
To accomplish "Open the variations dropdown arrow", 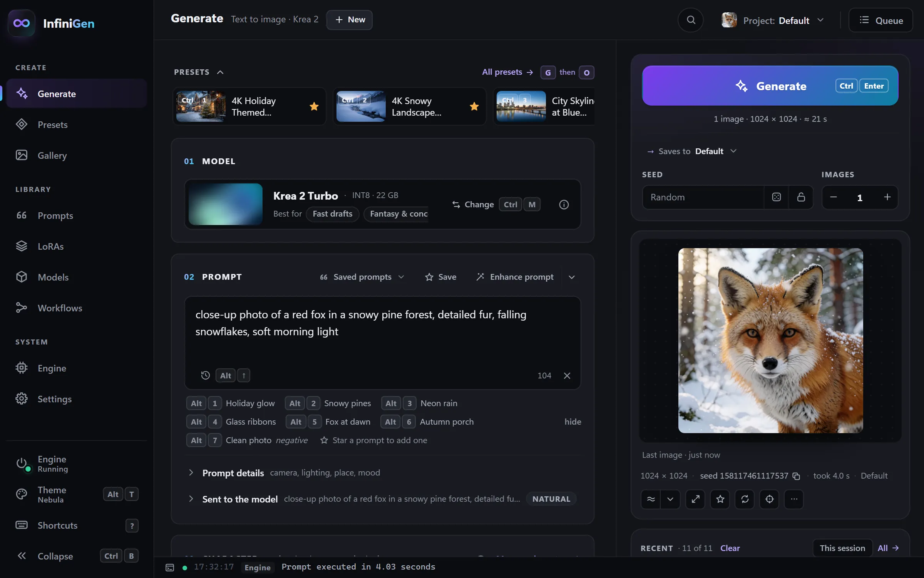I will pos(670,499).
